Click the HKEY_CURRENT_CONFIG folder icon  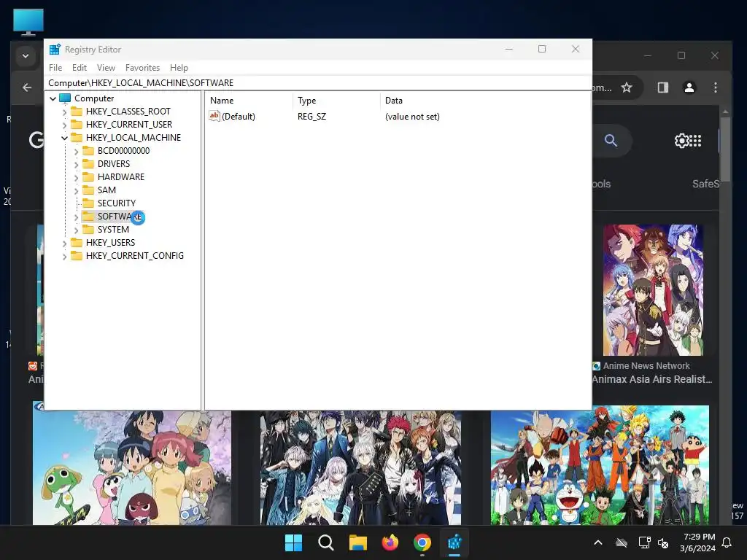[x=76, y=255]
